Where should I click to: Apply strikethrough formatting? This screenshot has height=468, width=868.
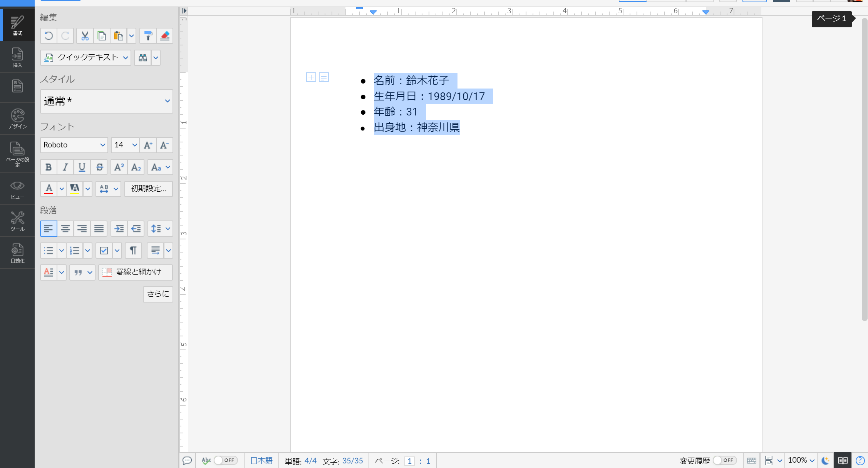click(99, 167)
